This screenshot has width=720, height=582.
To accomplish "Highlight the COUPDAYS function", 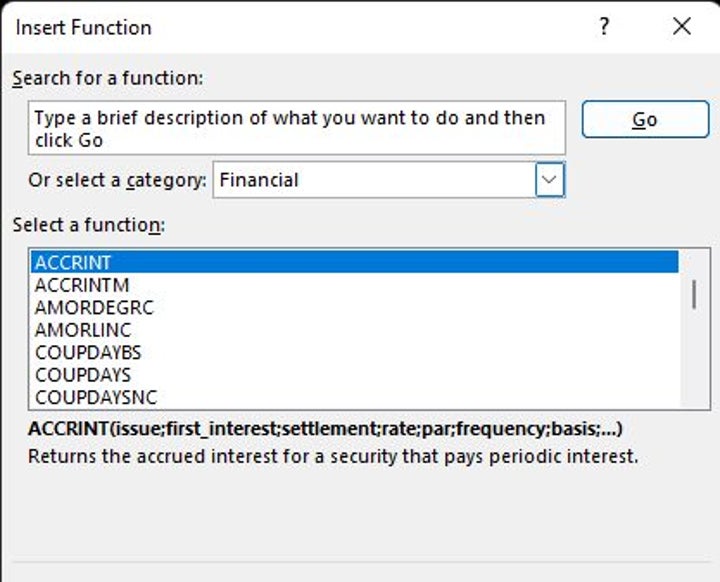I will (83, 375).
